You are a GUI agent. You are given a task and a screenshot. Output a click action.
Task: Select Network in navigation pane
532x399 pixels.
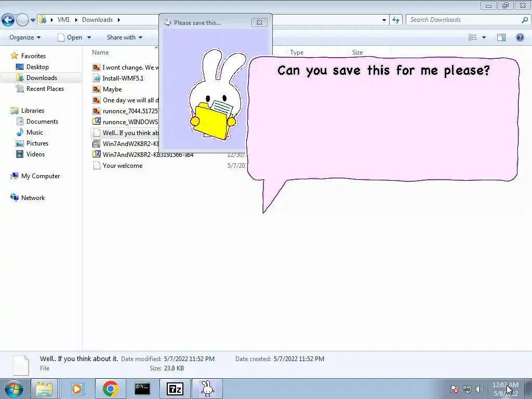(33, 198)
